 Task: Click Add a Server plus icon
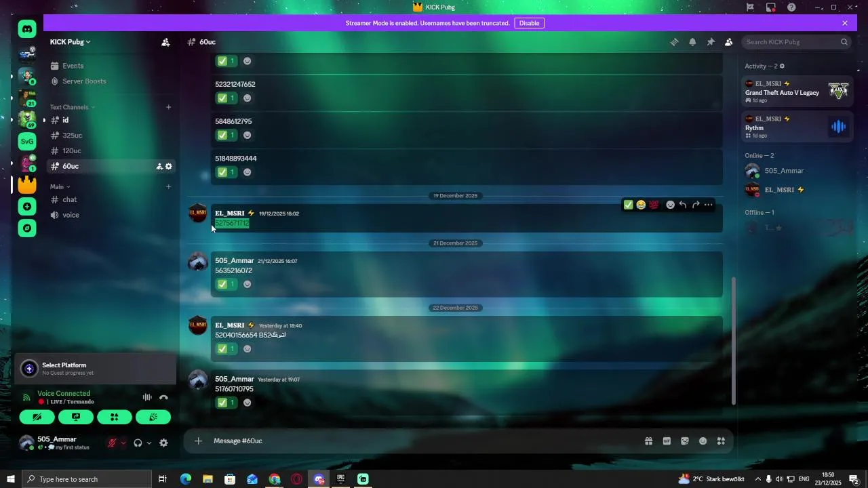[x=27, y=207]
